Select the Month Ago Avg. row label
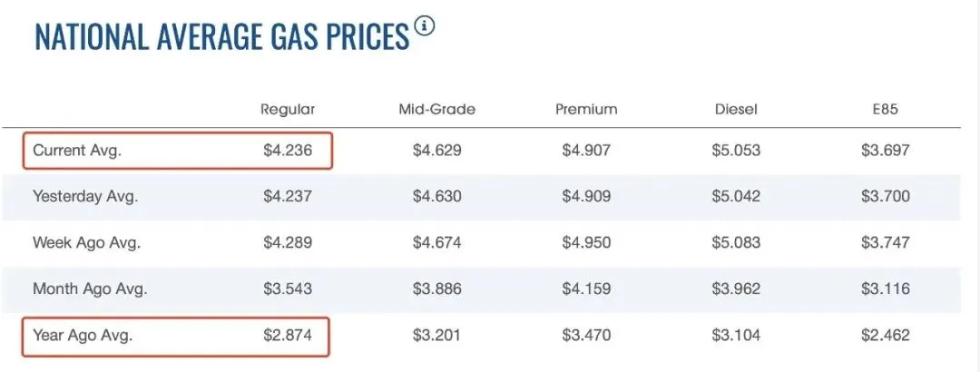The image size is (980, 372). click(x=90, y=289)
